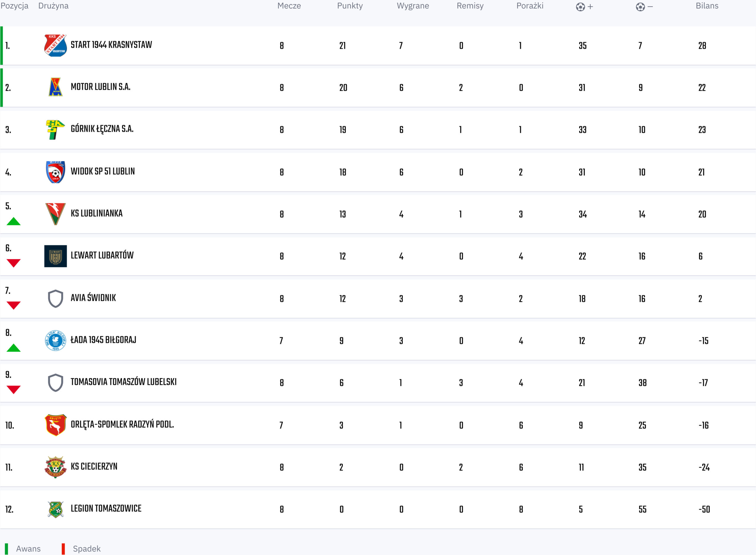The image size is (756, 555).
Task: Click the goals conceded ball-minus column header
Action: [x=644, y=7]
